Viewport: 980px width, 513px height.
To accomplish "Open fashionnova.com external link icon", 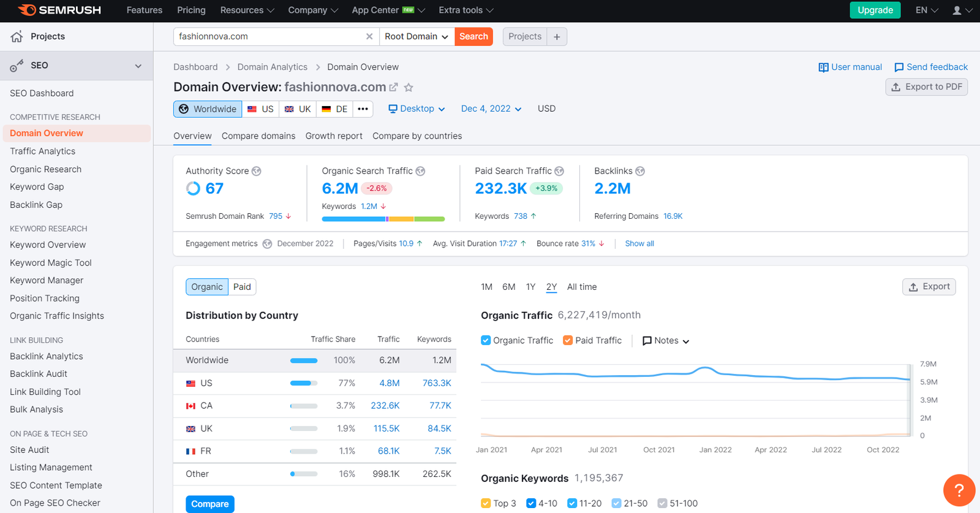I will coord(393,88).
